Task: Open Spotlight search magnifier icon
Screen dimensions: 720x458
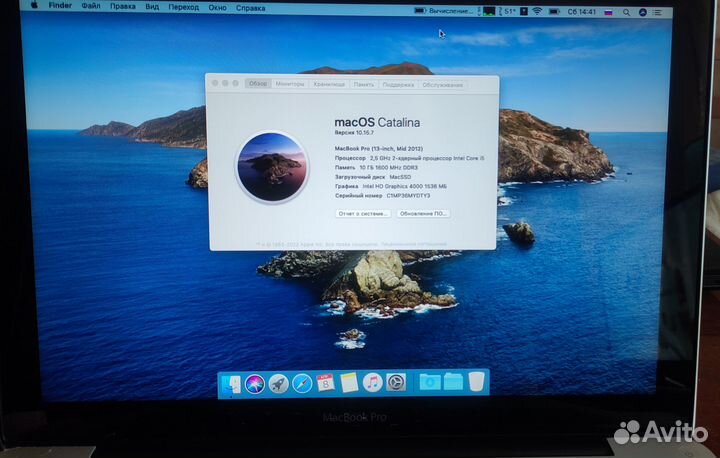Action: (626, 13)
